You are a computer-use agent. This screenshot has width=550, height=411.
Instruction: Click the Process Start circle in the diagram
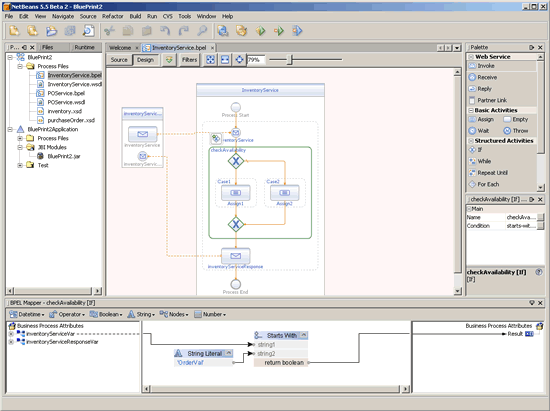click(236, 107)
